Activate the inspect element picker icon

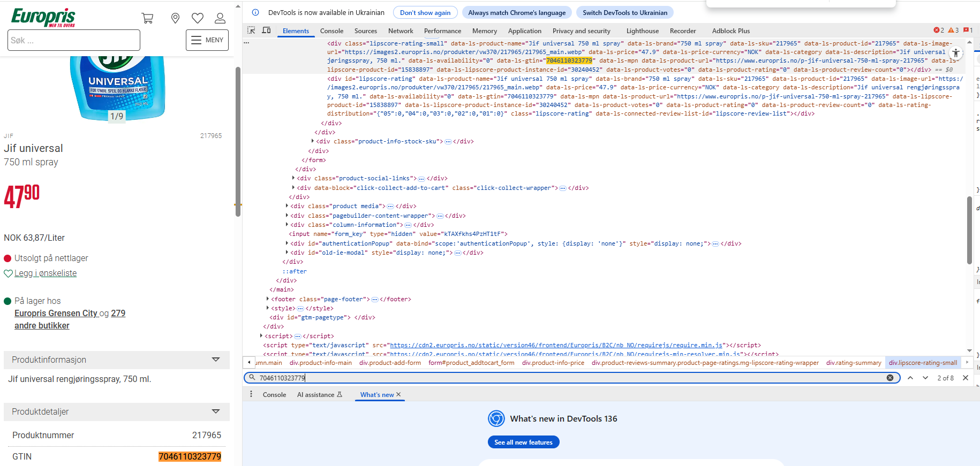(x=251, y=30)
